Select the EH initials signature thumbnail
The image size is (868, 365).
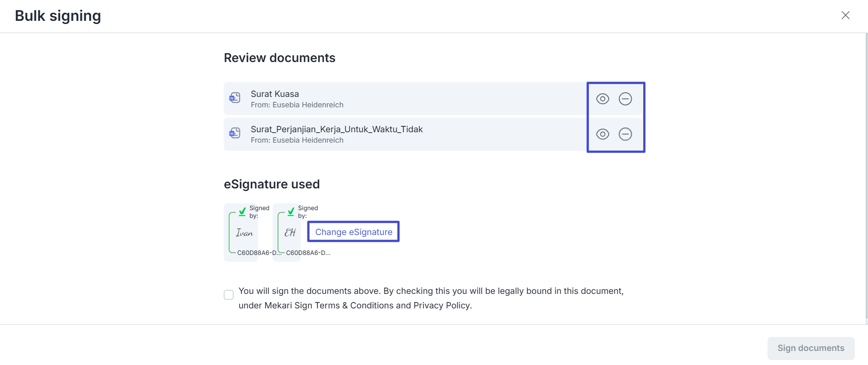pyautogui.click(x=290, y=233)
